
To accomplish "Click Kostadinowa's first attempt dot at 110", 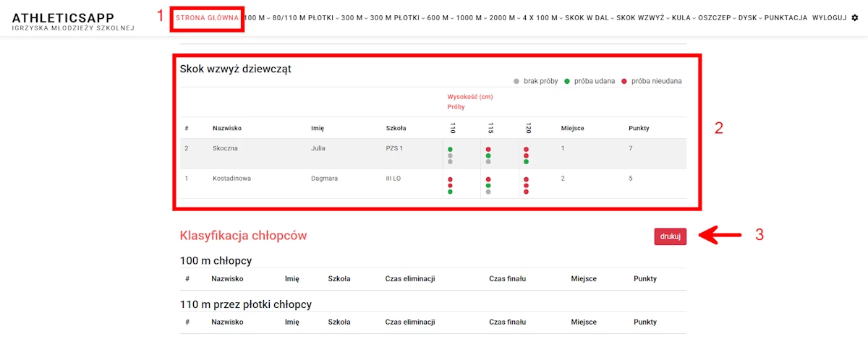I will coord(450,179).
